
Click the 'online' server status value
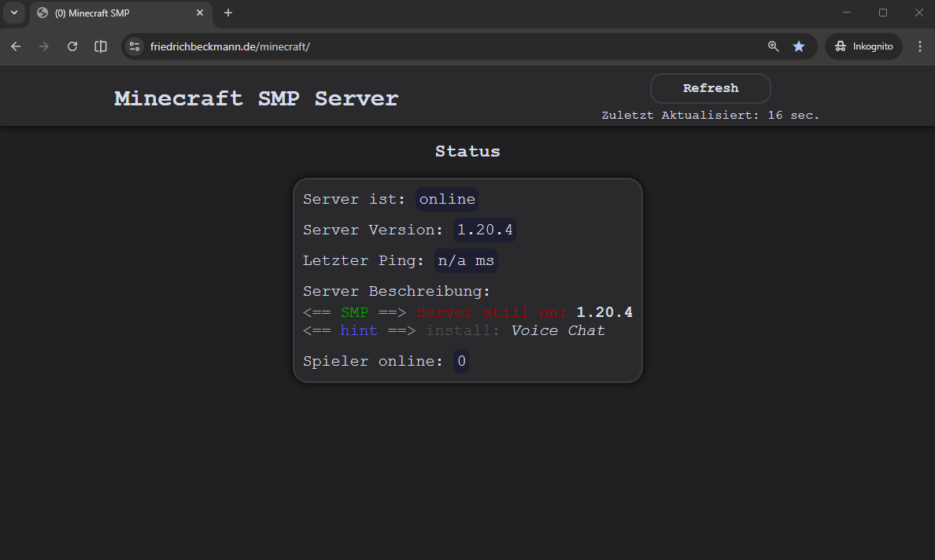(x=447, y=199)
